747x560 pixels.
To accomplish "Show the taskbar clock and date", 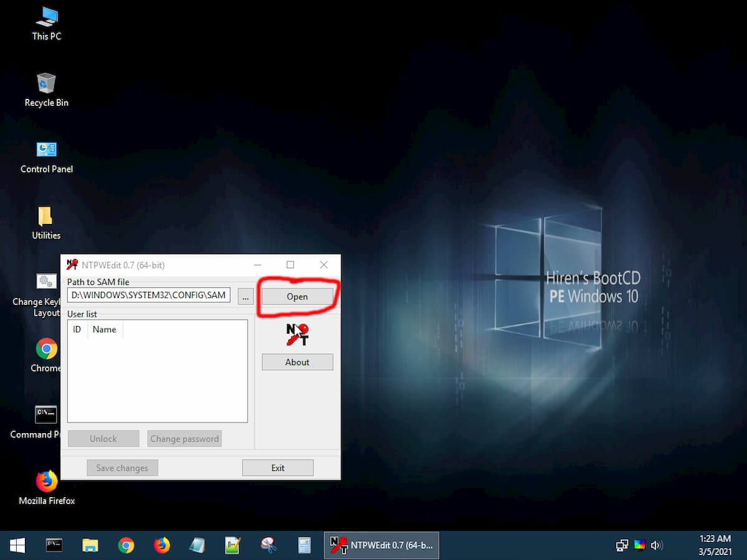I will click(715, 546).
